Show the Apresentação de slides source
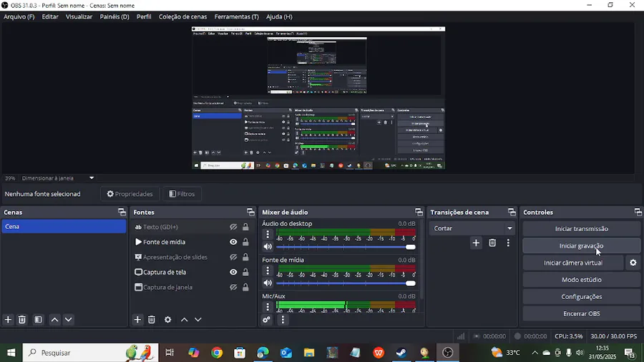644x362 pixels. tap(233, 258)
